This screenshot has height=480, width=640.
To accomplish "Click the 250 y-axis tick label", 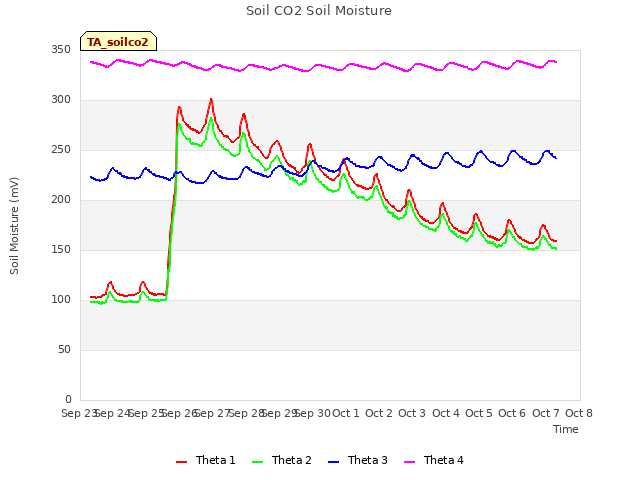I will pos(61,150).
